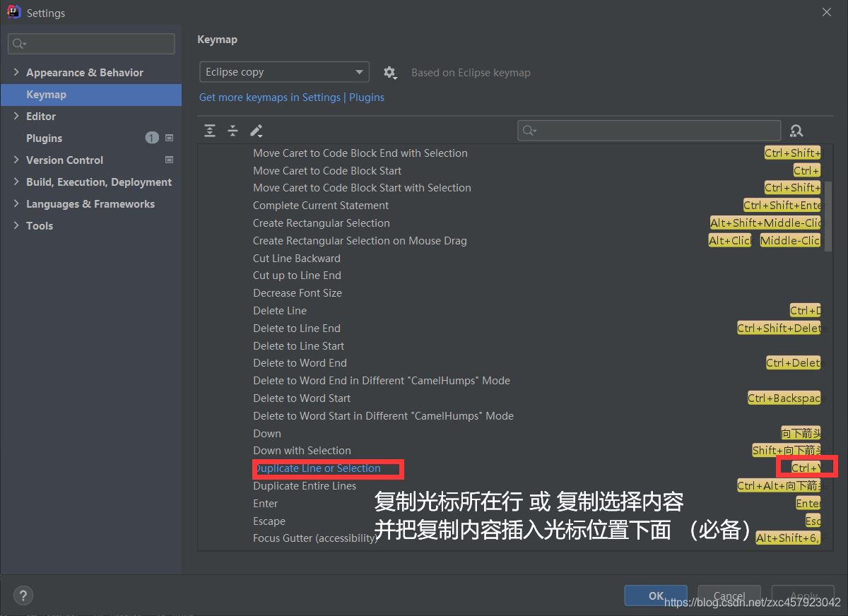The height and width of the screenshot is (616, 848).
Task: Focus the keymap action search field
Action: tap(649, 131)
